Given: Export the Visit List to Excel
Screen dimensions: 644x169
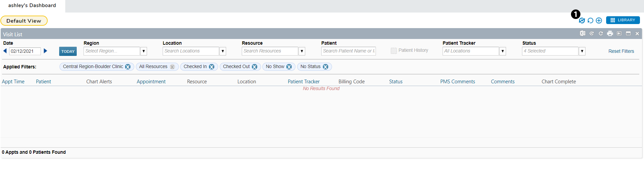Looking at the screenshot, I should (582, 34).
